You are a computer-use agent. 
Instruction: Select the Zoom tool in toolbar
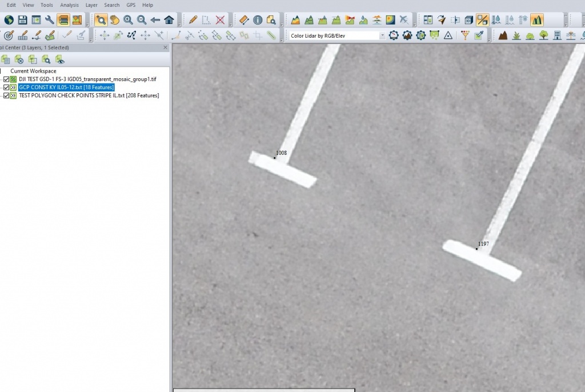coord(101,20)
